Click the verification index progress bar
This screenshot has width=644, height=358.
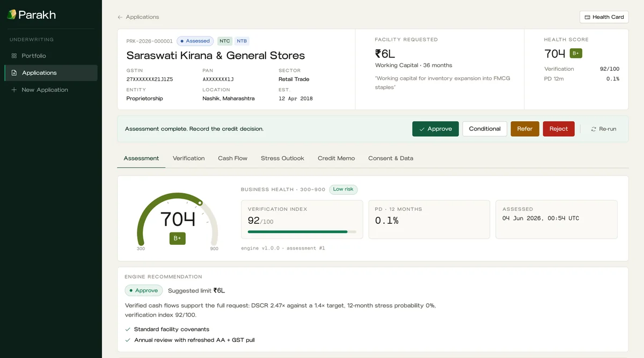coord(302,232)
